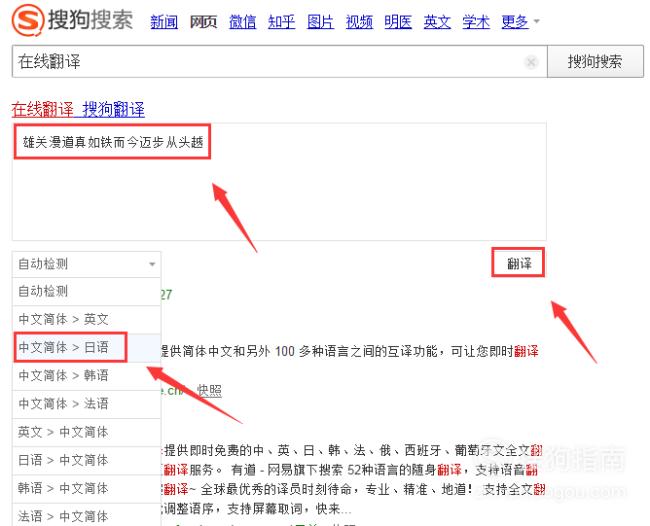Open the 在线翻译 搜狗翻译 result link

(78, 109)
